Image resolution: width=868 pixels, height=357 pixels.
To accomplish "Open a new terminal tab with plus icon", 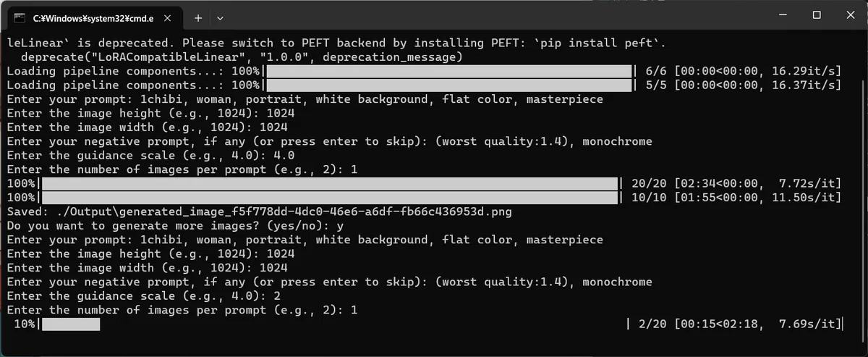I will click(x=197, y=17).
